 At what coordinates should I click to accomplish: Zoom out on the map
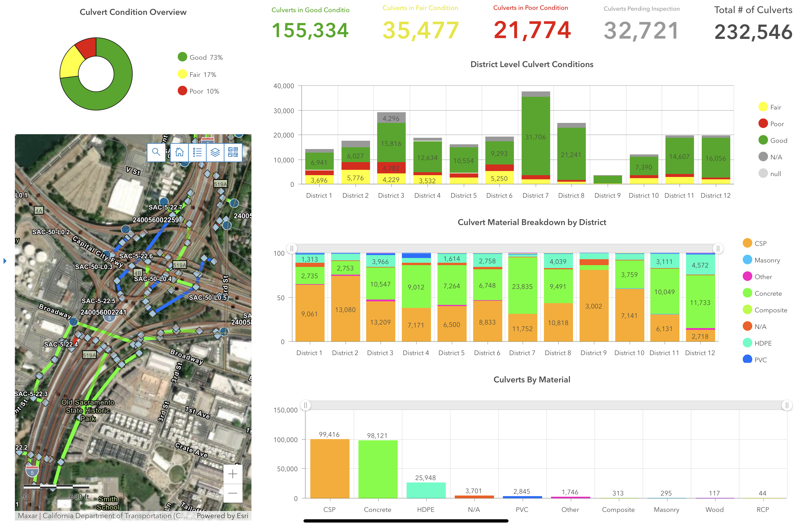[x=233, y=493]
